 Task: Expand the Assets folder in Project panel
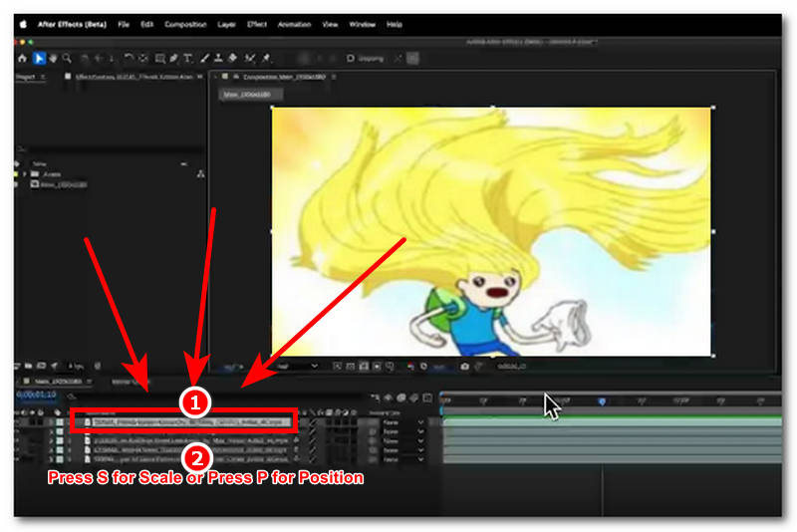24,174
